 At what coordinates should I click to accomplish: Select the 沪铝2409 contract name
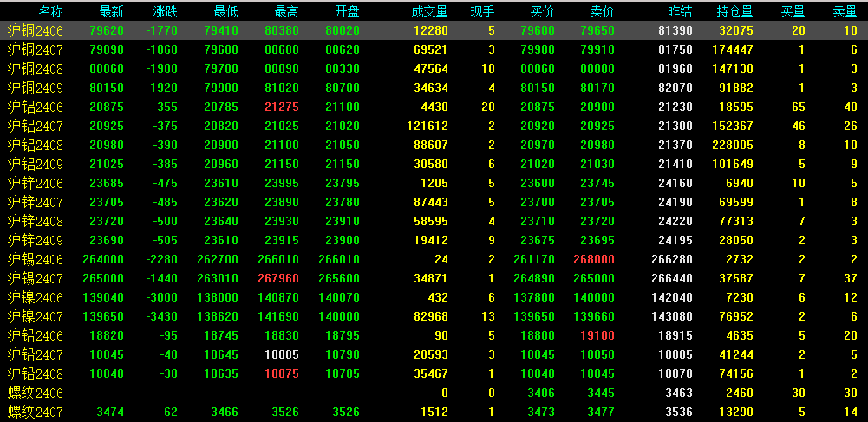[35, 164]
